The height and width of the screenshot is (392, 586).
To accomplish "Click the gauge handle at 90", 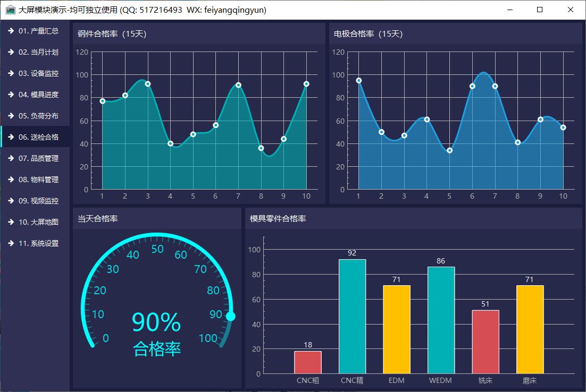I will tap(230, 317).
